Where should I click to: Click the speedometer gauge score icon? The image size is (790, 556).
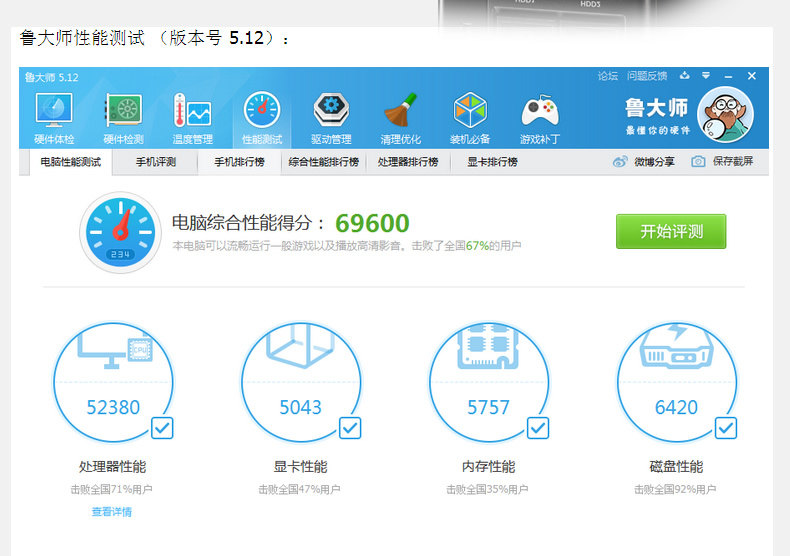(120, 232)
